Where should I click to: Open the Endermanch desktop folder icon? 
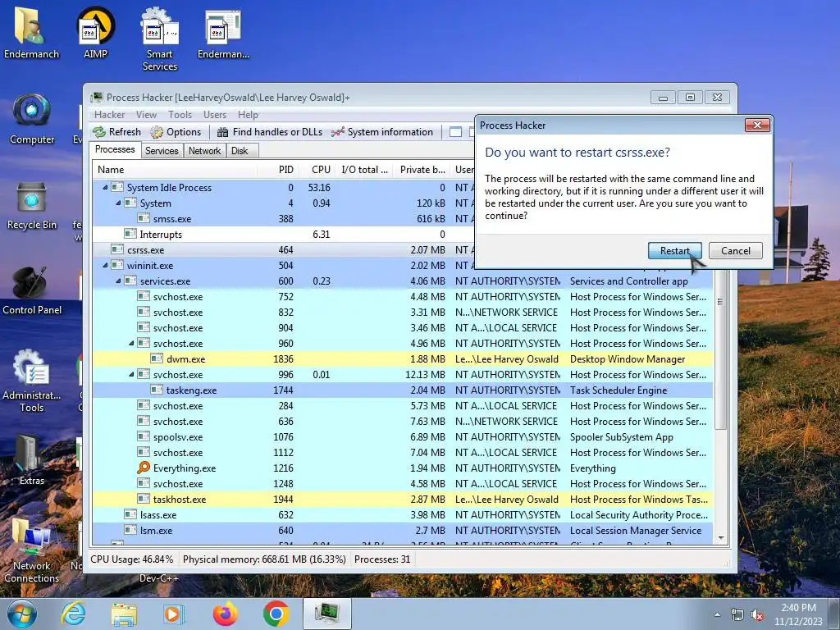[31, 33]
